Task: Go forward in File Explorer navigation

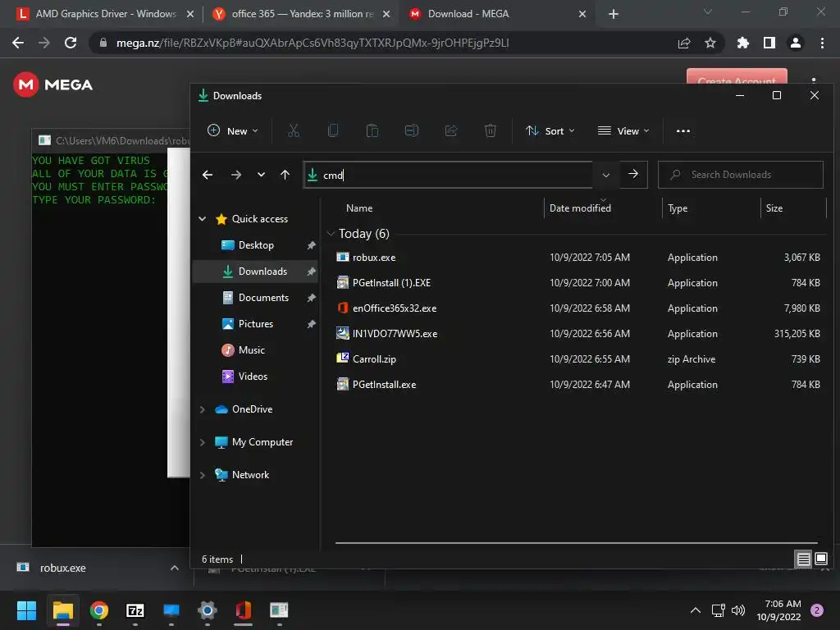Action: tap(235, 175)
